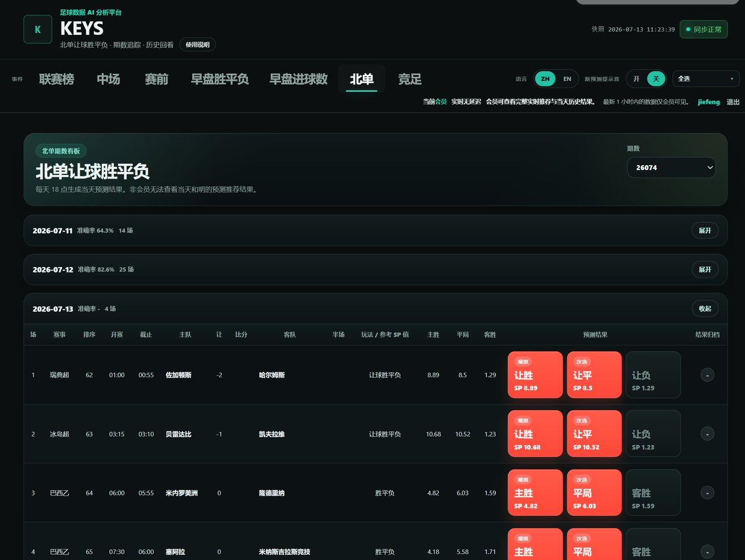Switch language to ZH
Viewport: 745px width, 560px height.
point(545,79)
